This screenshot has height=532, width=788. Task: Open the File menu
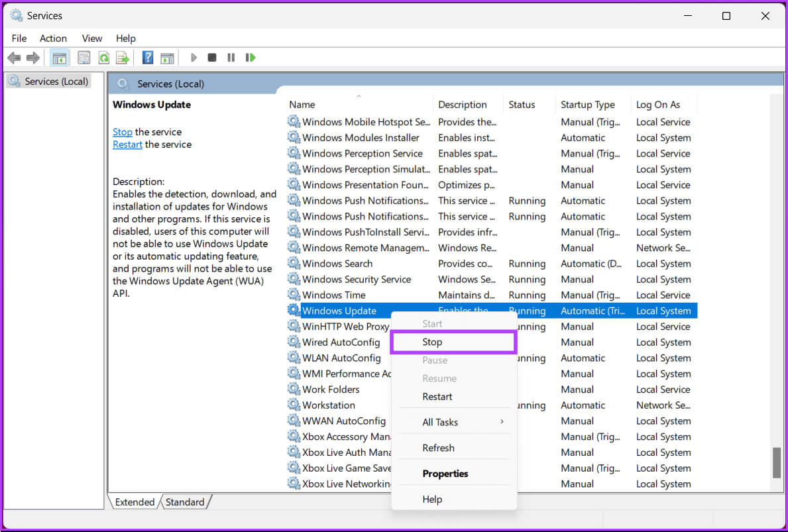19,38
